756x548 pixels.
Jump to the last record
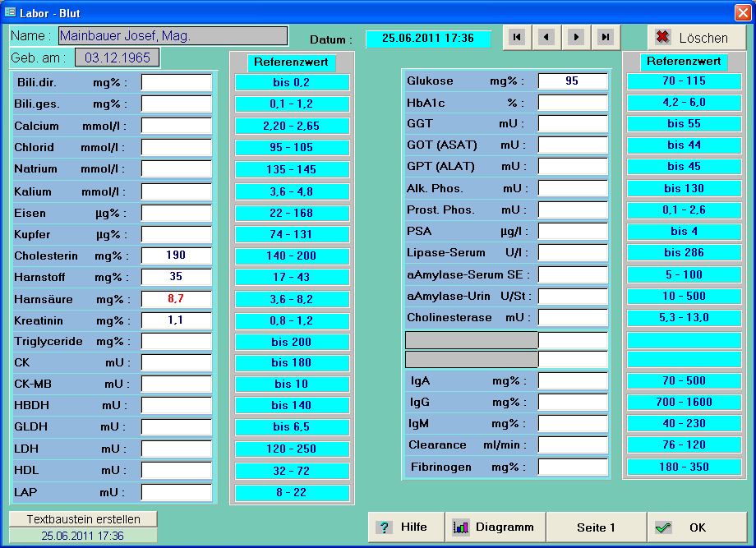606,37
